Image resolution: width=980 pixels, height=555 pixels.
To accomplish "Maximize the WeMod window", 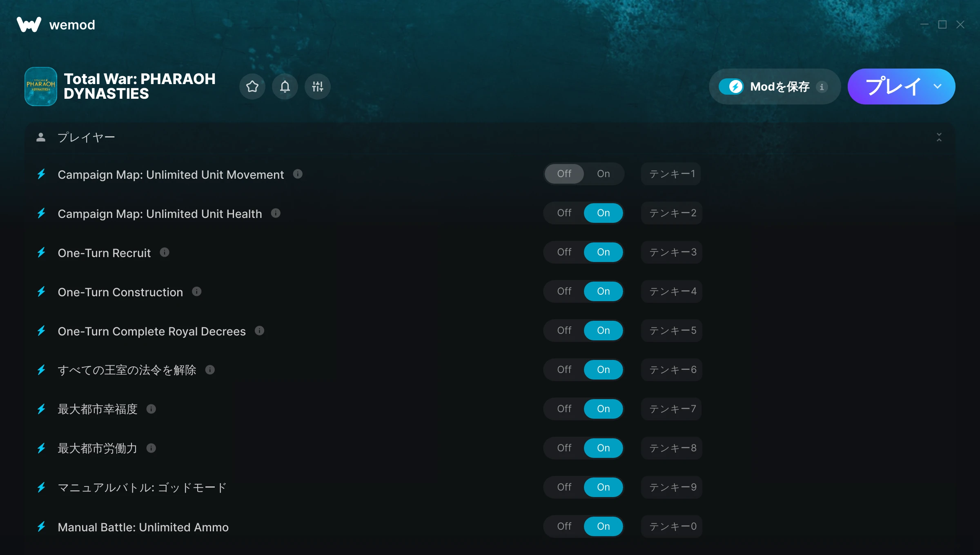I will 942,25.
